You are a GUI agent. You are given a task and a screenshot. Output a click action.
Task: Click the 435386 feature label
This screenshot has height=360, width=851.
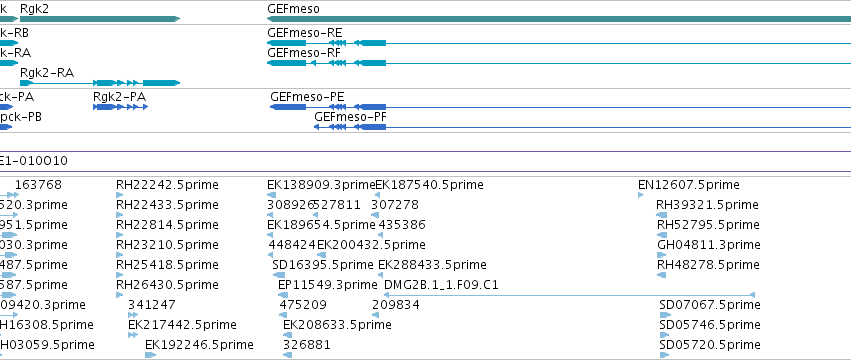402,225
